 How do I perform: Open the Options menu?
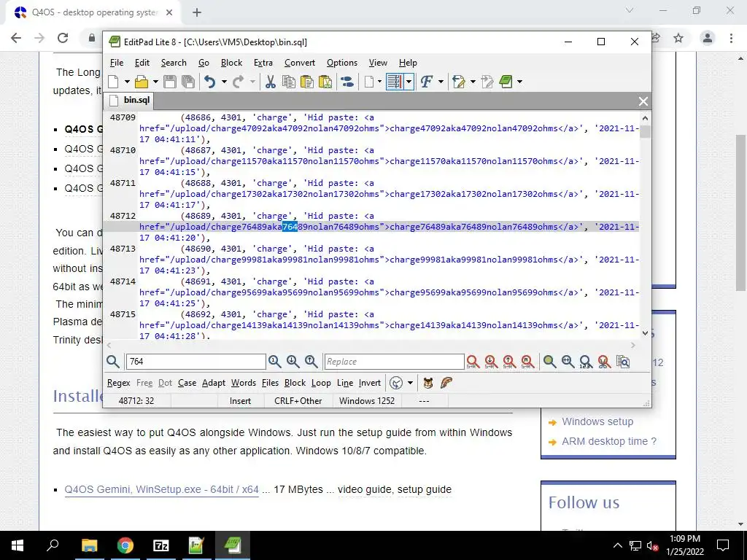point(342,63)
